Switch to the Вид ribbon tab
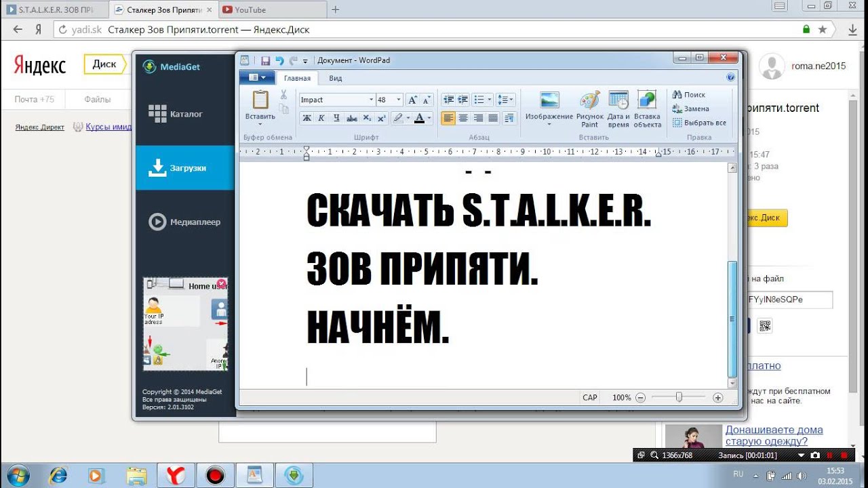868x488 pixels. [335, 78]
